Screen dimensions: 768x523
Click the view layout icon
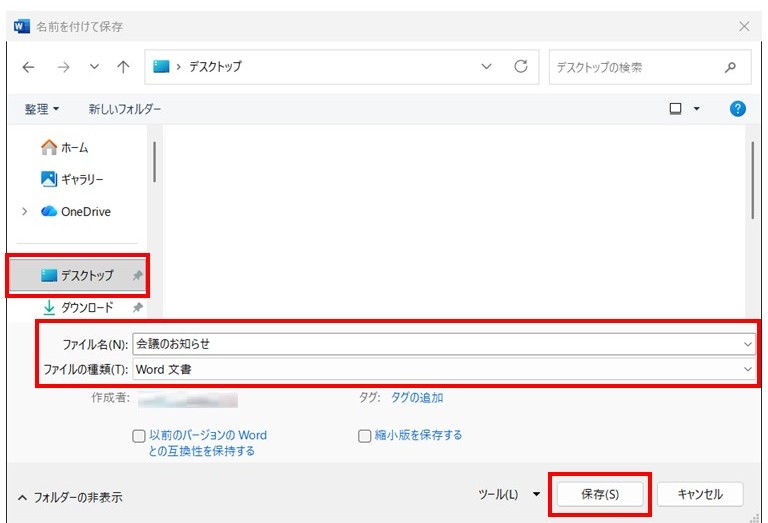coord(676,109)
